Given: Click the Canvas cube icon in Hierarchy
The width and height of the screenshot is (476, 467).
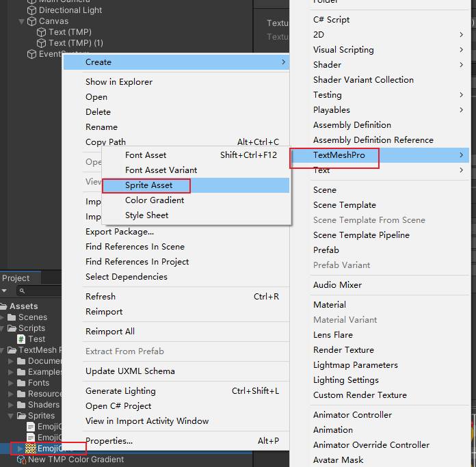Looking at the screenshot, I should 31,21.
